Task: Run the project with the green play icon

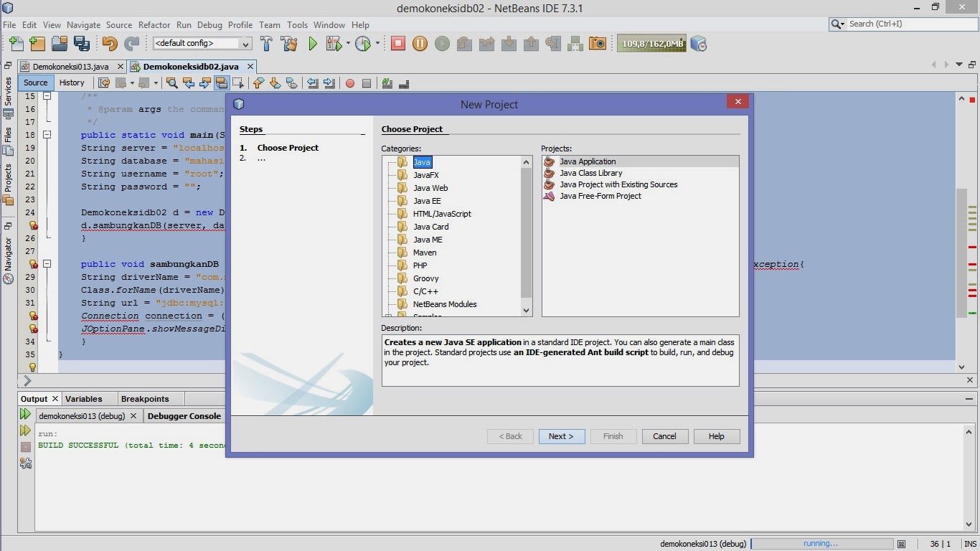Action: tap(313, 44)
